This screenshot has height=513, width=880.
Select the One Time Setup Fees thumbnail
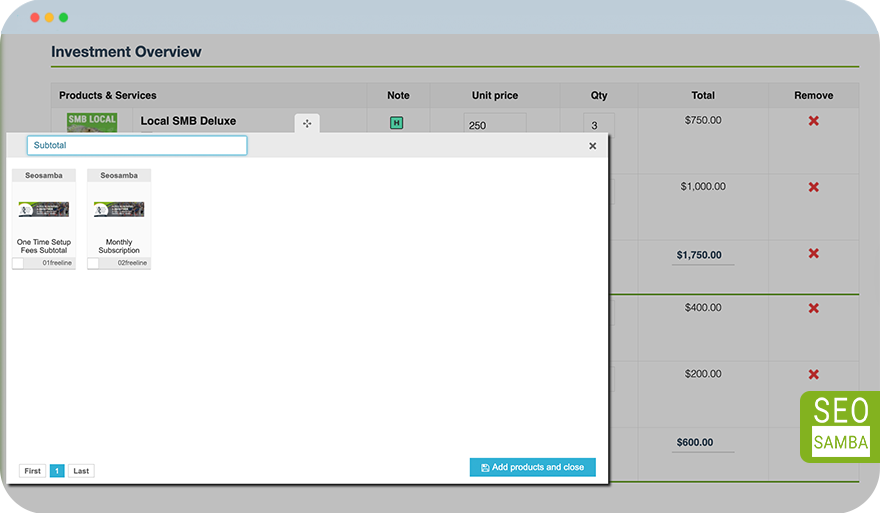(x=44, y=209)
